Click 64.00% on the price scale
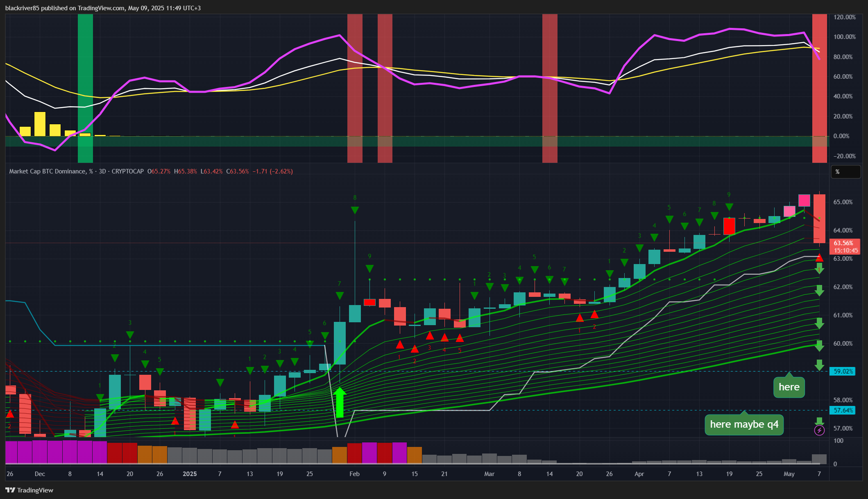This screenshot has height=499, width=868. 843,230
